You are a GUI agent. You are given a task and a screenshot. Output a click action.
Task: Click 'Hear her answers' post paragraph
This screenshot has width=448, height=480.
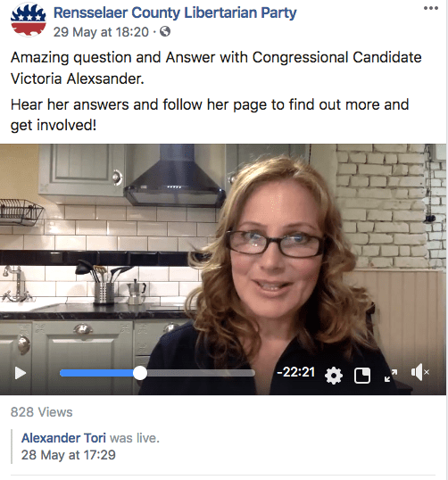click(210, 115)
